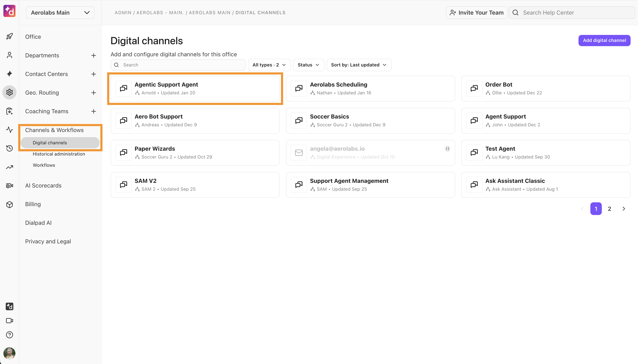Screen dimensions: 638x364
Task: Click the chat icon on Order Bot card
Action: (474, 88)
